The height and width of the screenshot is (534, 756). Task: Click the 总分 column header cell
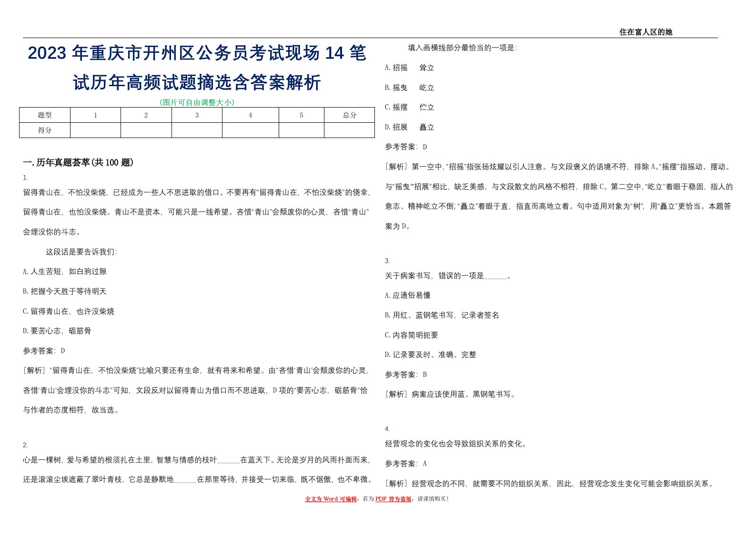click(x=349, y=115)
